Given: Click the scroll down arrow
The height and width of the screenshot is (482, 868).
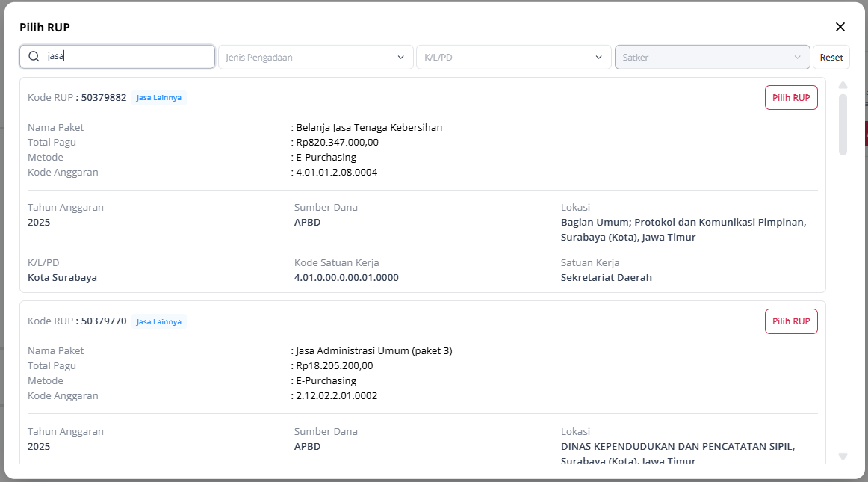Looking at the screenshot, I should tap(843, 456).
